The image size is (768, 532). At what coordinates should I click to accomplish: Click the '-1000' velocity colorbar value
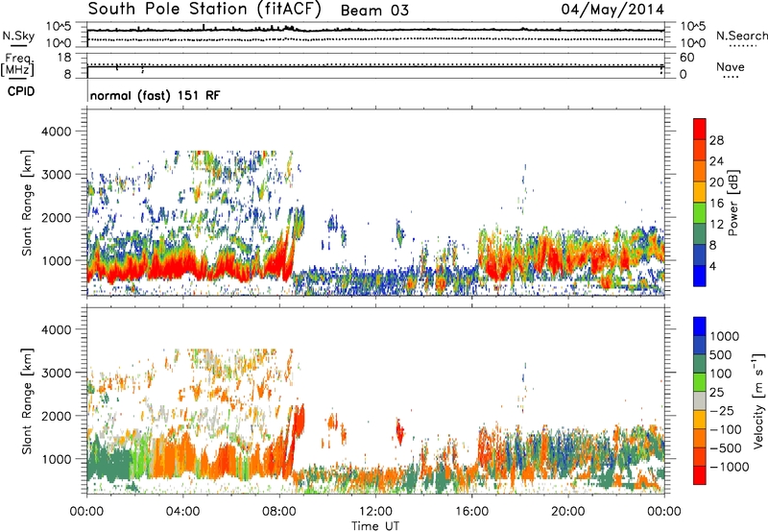pos(729,467)
